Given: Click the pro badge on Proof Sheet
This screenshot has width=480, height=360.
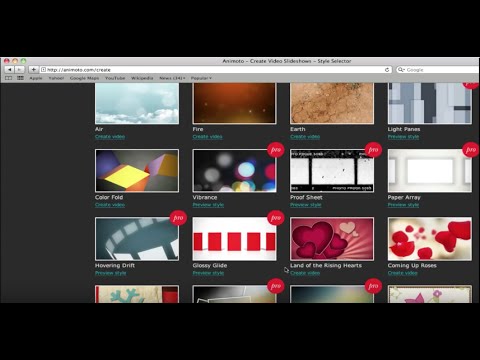Looking at the screenshot, I should pyautogui.click(x=373, y=150).
